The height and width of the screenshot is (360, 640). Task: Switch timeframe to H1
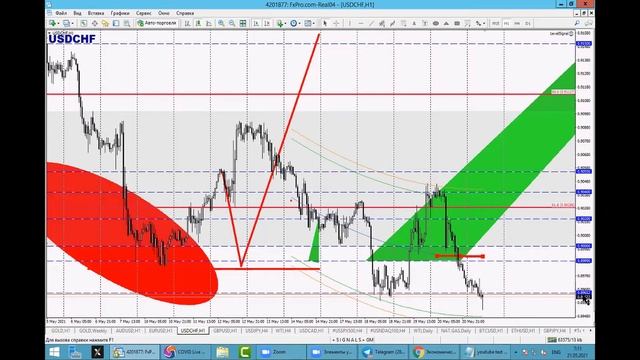point(506,23)
